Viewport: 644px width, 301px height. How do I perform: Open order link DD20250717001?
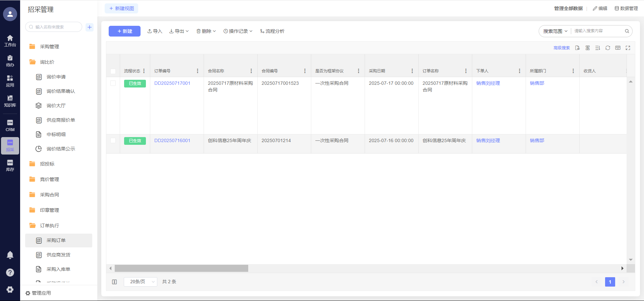[172, 83]
